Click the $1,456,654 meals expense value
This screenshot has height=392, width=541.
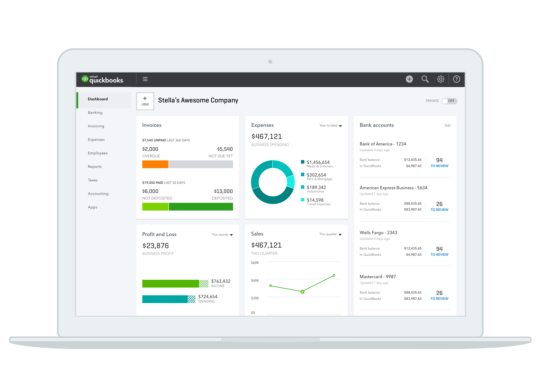(318, 162)
